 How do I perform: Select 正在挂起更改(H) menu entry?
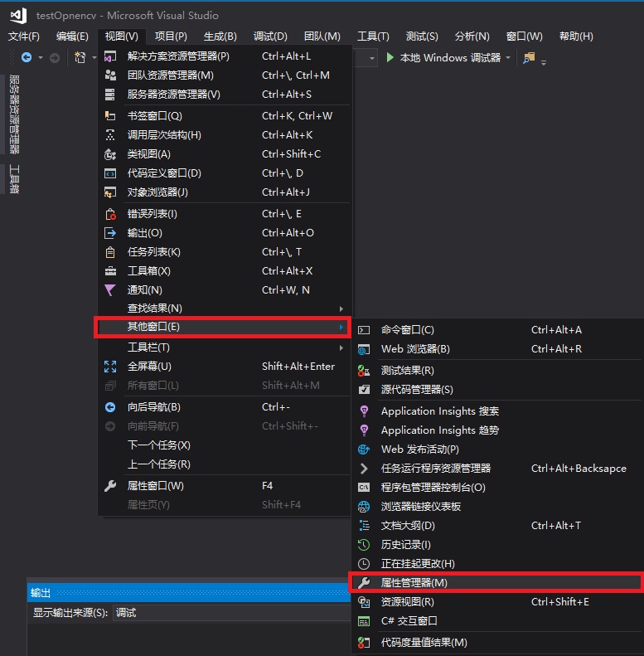497,564
